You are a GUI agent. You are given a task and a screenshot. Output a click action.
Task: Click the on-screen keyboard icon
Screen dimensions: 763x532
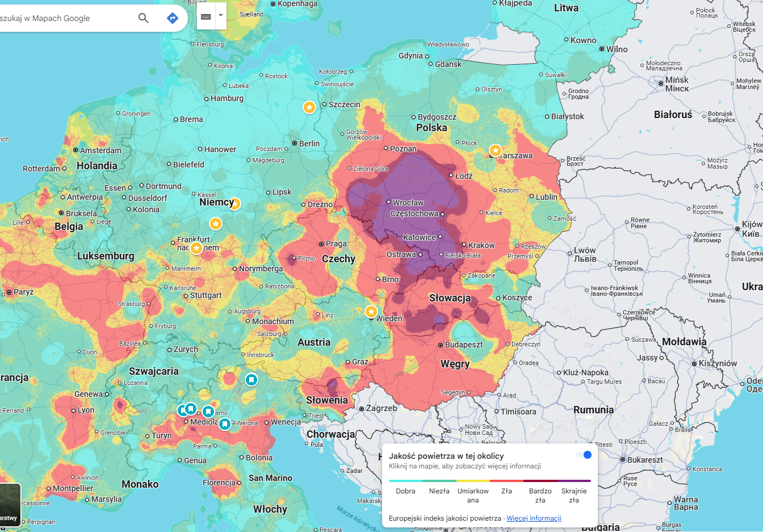[x=206, y=16]
